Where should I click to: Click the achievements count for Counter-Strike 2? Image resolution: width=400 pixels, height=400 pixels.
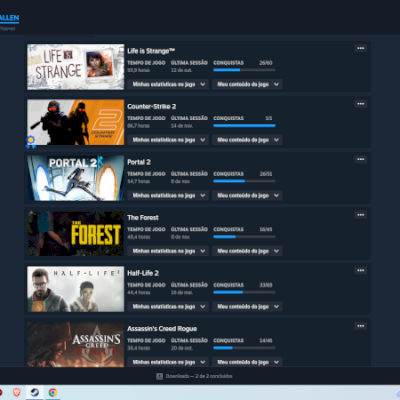(269, 118)
